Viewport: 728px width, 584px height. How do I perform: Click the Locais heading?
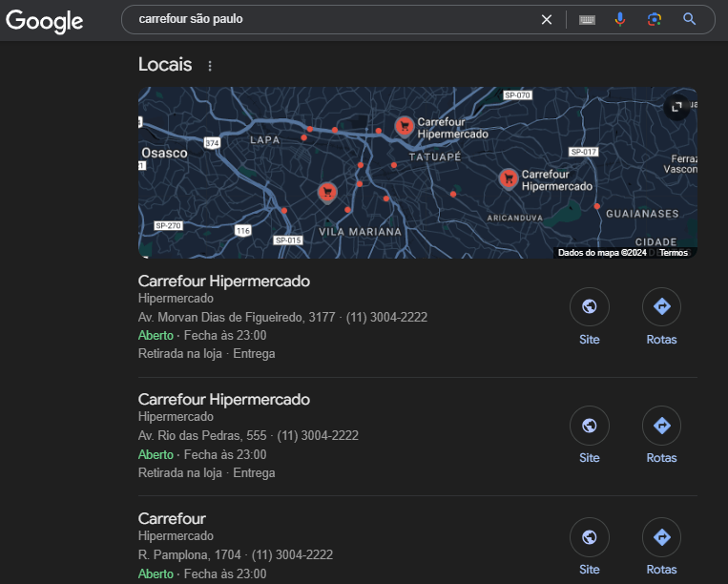(x=165, y=65)
